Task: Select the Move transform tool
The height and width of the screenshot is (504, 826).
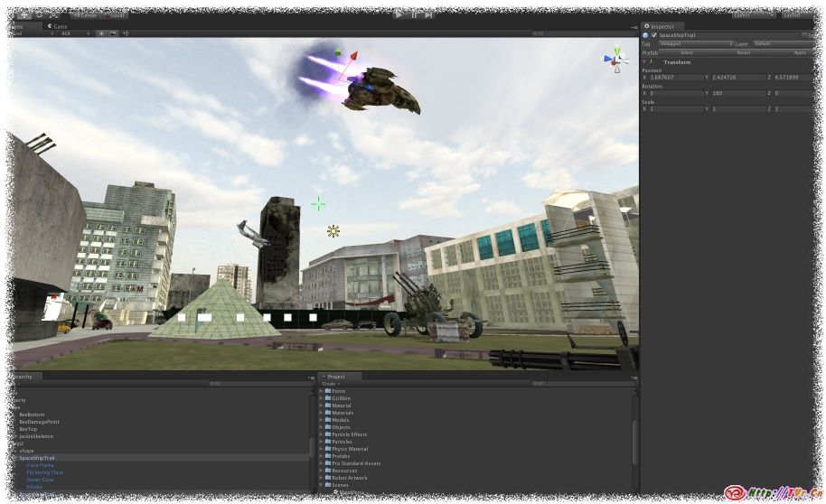Action: pyautogui.click(x=24, y=14)
